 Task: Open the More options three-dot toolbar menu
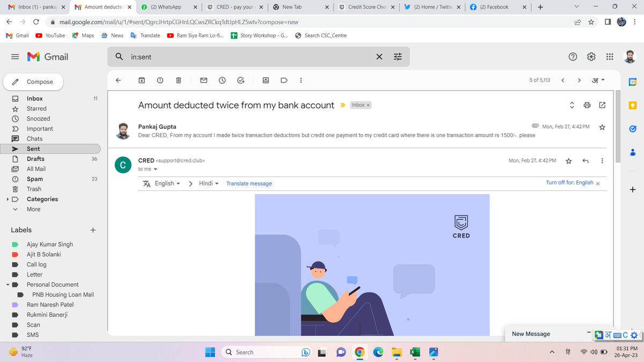[x=301, y=80]
